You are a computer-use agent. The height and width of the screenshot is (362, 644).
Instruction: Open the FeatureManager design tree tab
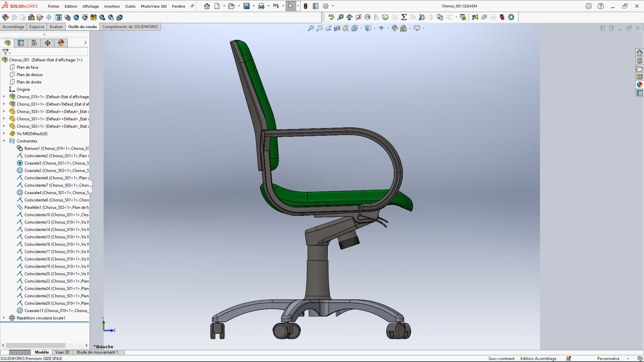(7, 43)
